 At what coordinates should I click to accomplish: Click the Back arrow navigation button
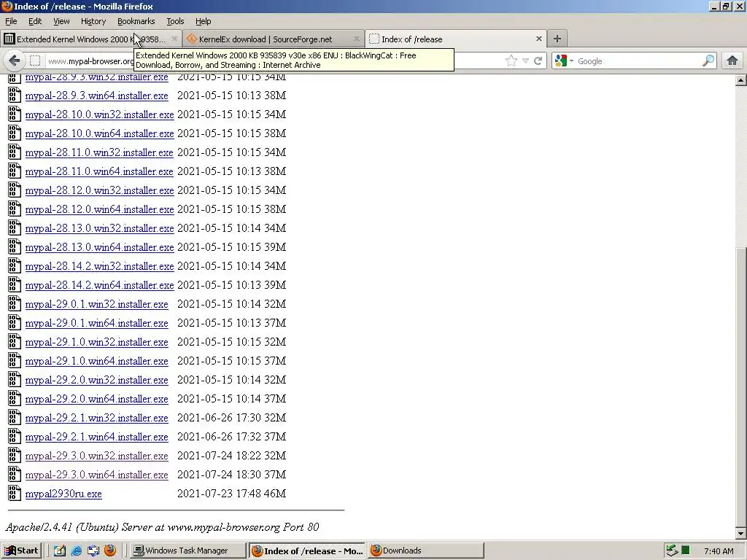(x=15, y=61)
